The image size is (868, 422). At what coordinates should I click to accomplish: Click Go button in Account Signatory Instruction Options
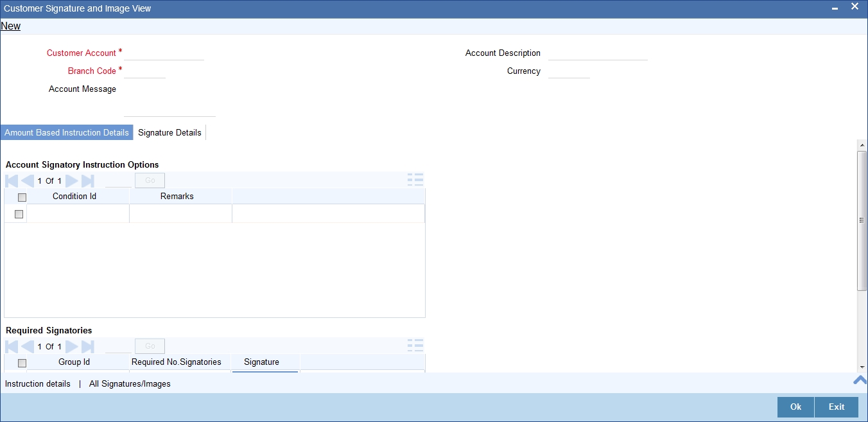click(150, 180)
